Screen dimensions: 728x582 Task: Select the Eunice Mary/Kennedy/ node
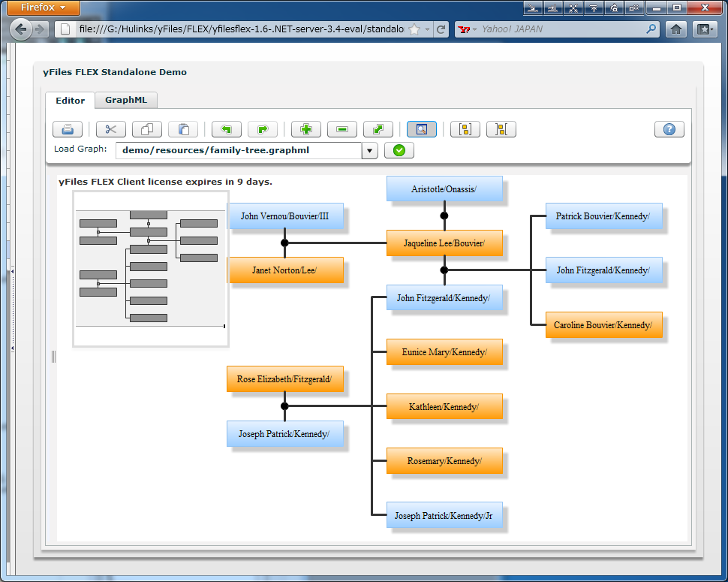[x=444, y=351]
